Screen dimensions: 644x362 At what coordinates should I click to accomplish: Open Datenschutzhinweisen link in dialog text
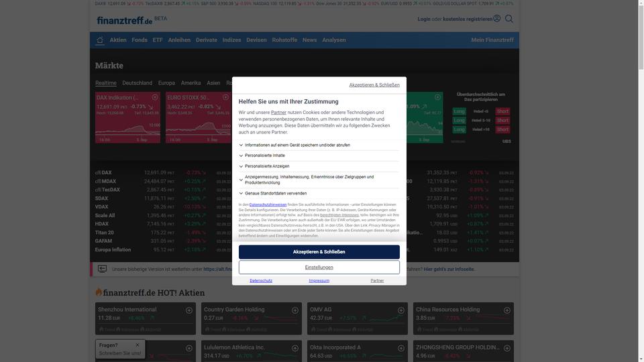pyautogui.click(x=268, y=204)
